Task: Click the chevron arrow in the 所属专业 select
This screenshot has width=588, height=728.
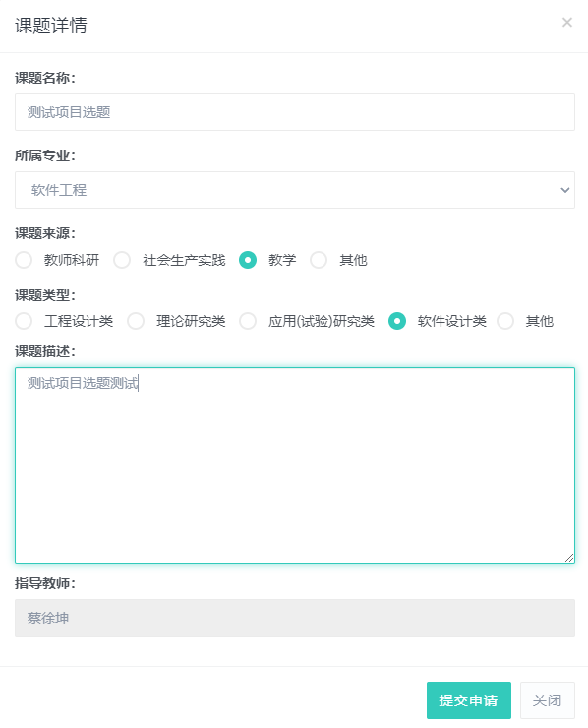Action: pyautogui.click(x=564, y=190)
